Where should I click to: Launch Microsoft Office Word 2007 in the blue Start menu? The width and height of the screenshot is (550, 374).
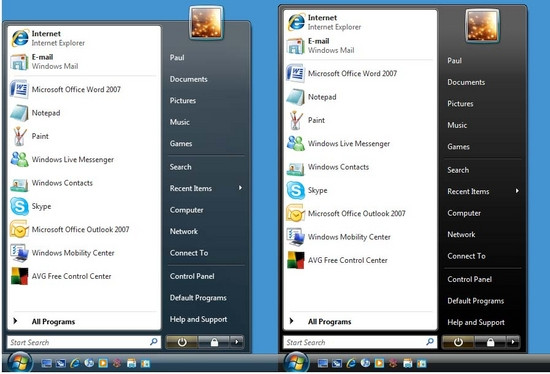(84, 89)
